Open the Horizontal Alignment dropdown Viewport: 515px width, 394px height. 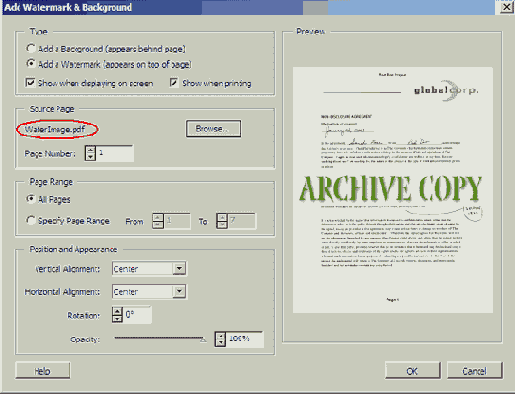(x=179, y=291)
